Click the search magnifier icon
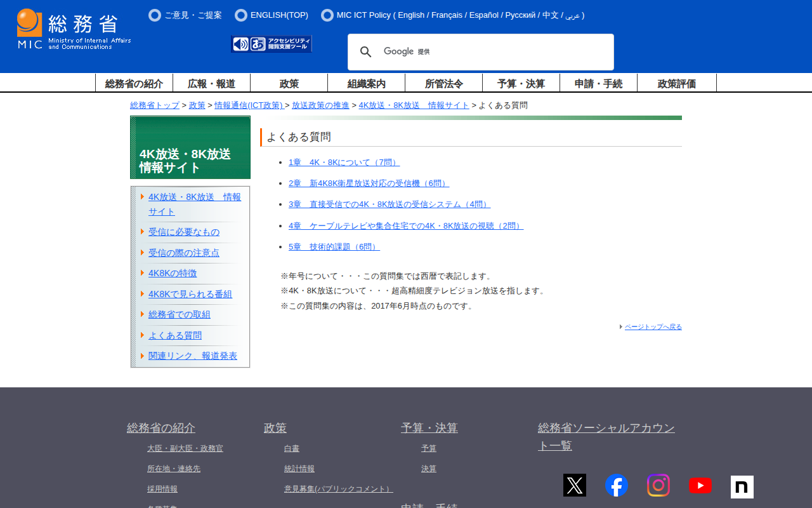This screenshot has height=508, width=812. click(x=366, y=52)
